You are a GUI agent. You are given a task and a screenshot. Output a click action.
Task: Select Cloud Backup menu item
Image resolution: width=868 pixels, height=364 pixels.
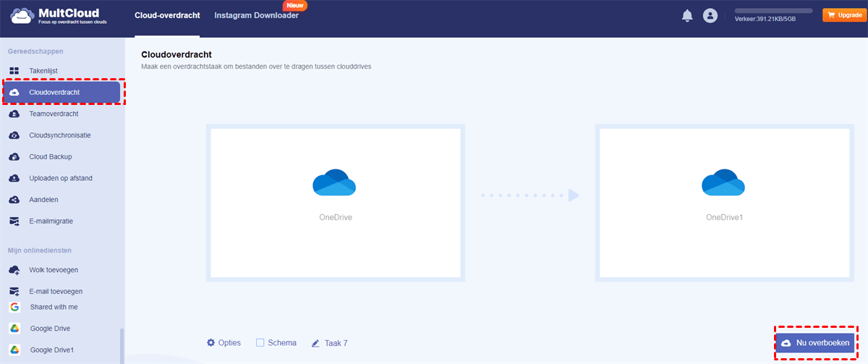(50, 156)
